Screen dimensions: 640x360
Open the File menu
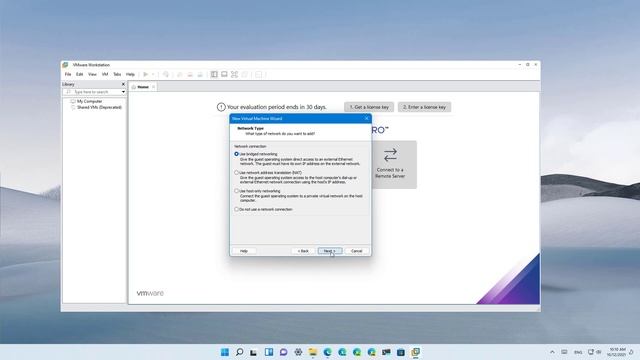click(x=68, y=74)
